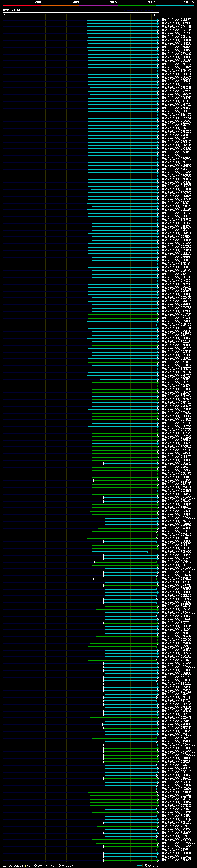This screenshot has height=868, width=197.
Task: Click the hit label UniRef100_B0JJZ9
Action: click(x=177, y=765)
